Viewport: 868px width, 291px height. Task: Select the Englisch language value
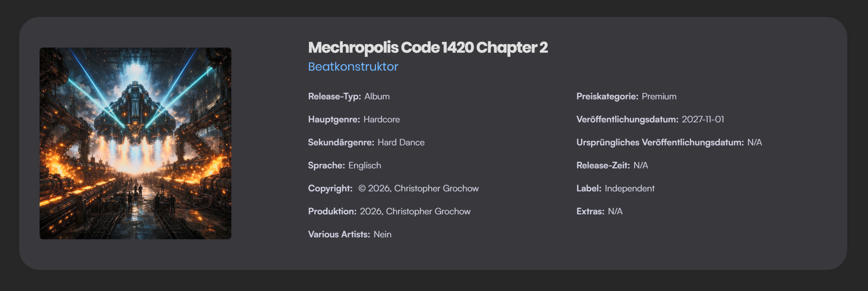364,166
